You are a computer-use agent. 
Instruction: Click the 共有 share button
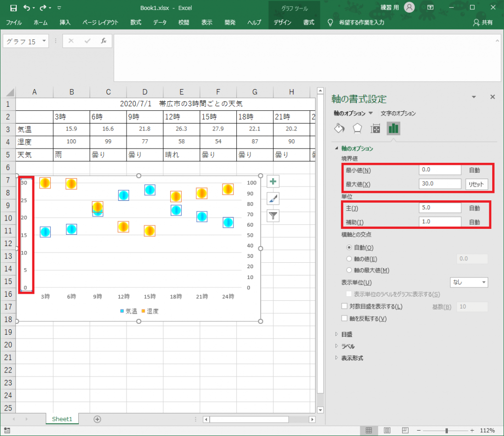483,23
